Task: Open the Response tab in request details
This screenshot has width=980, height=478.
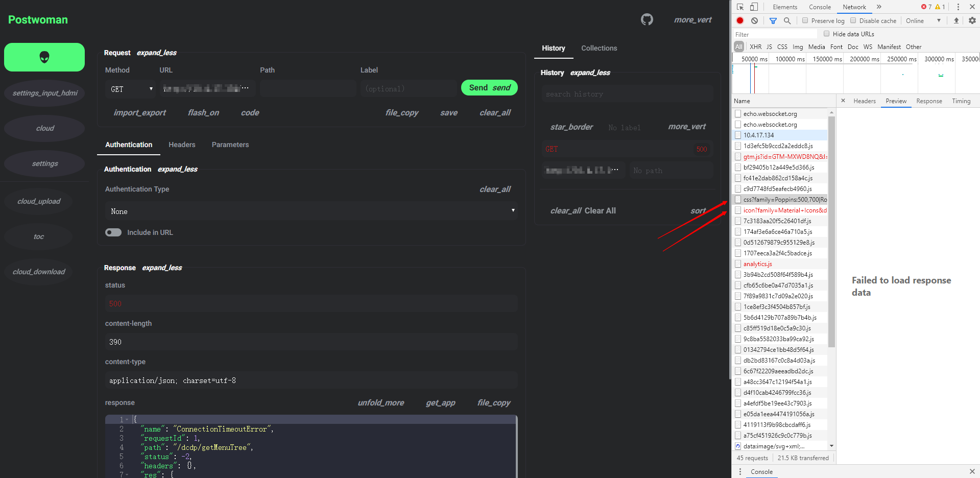Action: [x=929, y=101]
